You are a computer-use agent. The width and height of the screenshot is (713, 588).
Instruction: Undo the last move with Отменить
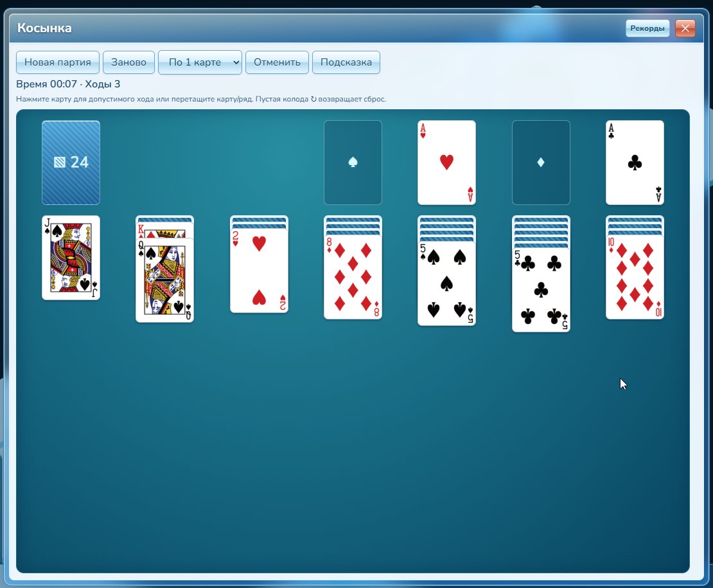pos(277,62)
